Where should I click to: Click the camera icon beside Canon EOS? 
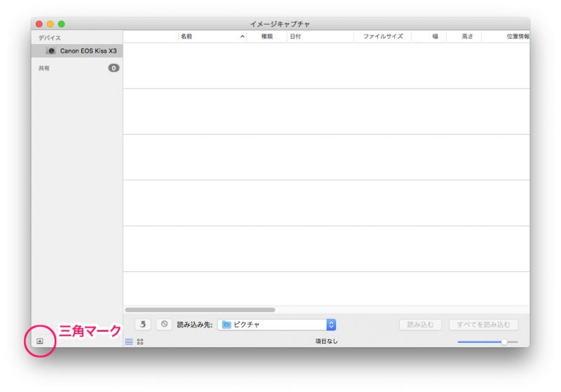click(51, 50)
